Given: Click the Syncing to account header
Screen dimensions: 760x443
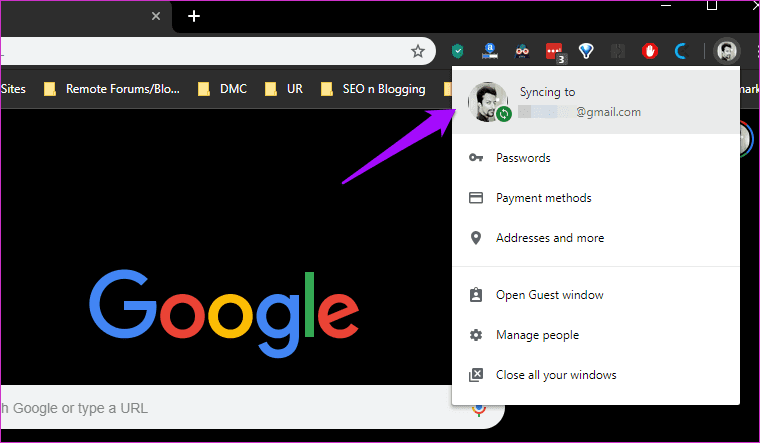Looking at the screenshot, I should click(596, 101).
